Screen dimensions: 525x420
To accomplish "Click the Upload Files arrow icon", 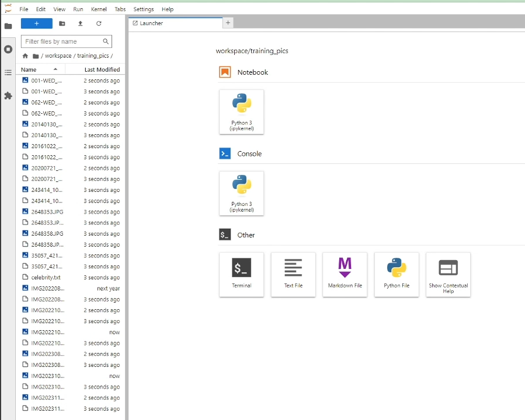I will tap(80, 23).
